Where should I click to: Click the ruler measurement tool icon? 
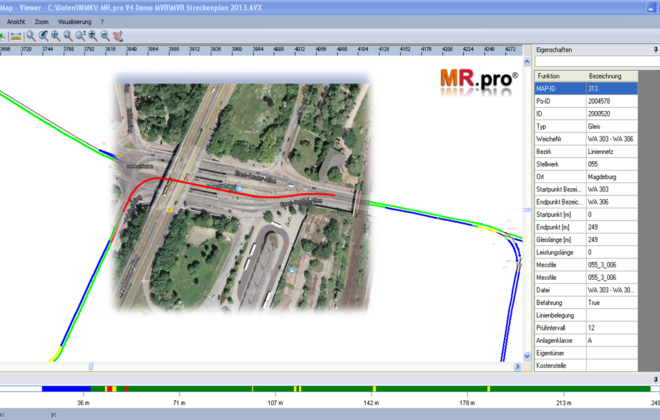coord(16,35)
